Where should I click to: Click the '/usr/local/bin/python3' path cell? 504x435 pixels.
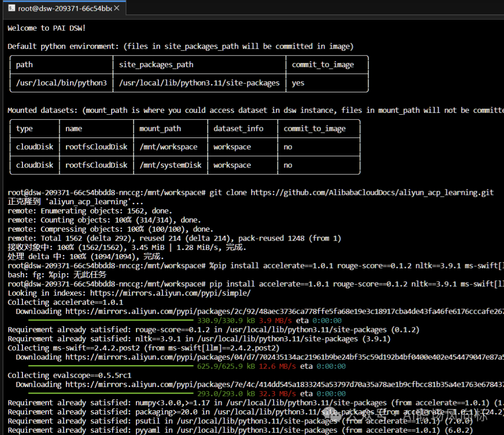(62, 83)
